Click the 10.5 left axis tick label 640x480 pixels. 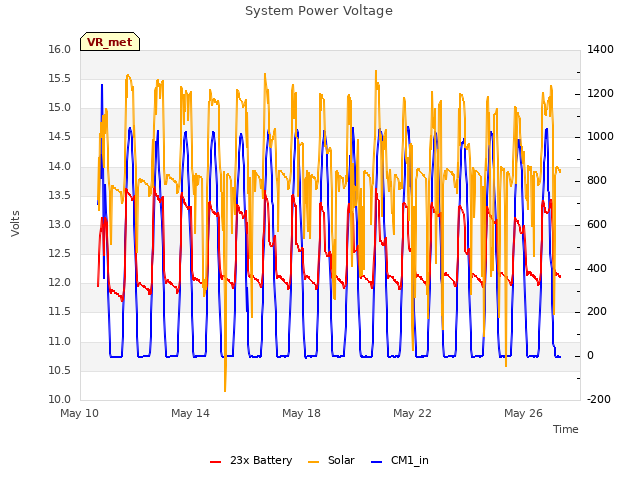point(60,370)
